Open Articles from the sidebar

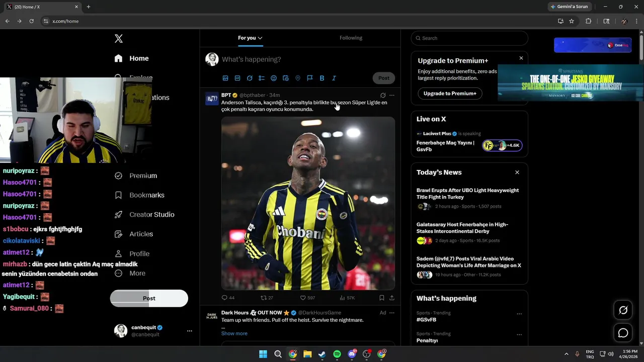pyautogui.click(x=134, y=234)
